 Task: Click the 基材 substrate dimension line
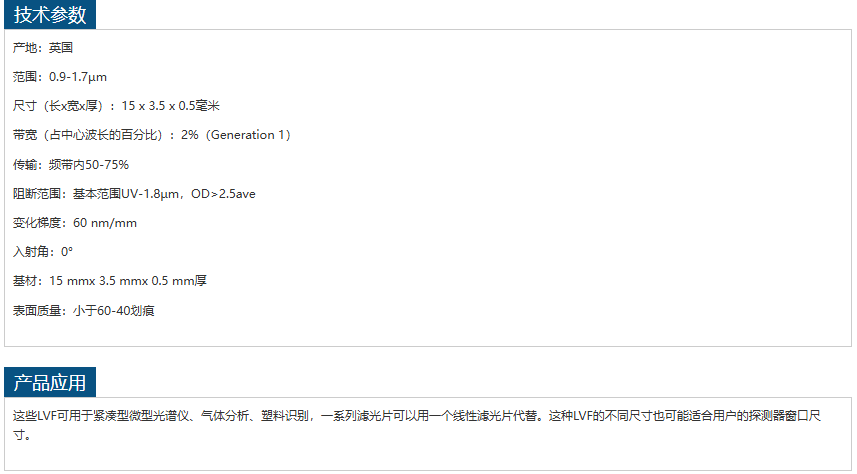[109, 281]
